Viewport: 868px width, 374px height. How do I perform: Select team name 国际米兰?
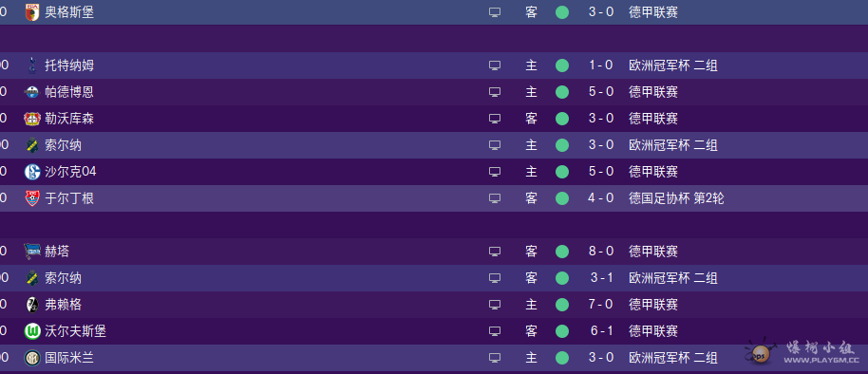pyautogui.click(x=69, y=358)
